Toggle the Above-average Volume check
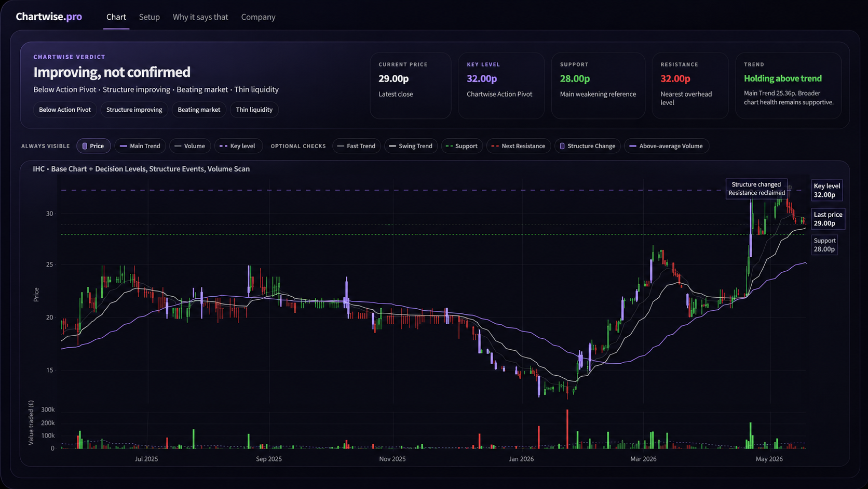The width and height of the screenshot is (868, 489). pyautogui.click(x=667, y=146)
